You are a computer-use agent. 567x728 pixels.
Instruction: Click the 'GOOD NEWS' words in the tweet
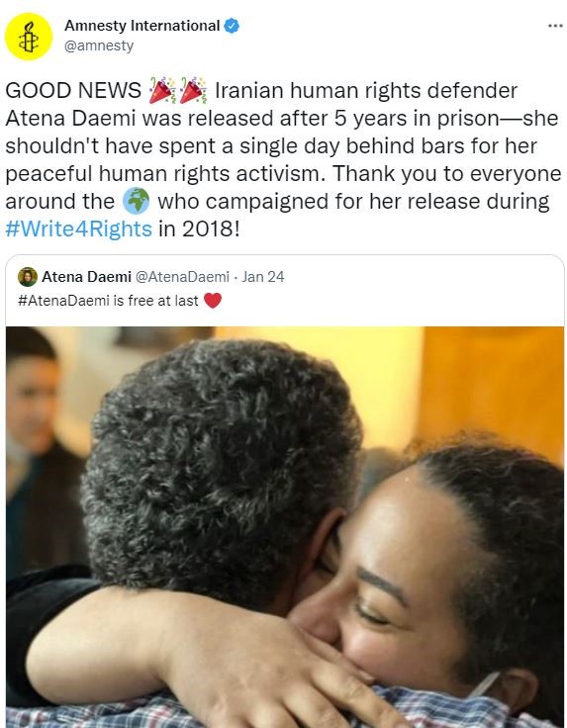(73, 91)
